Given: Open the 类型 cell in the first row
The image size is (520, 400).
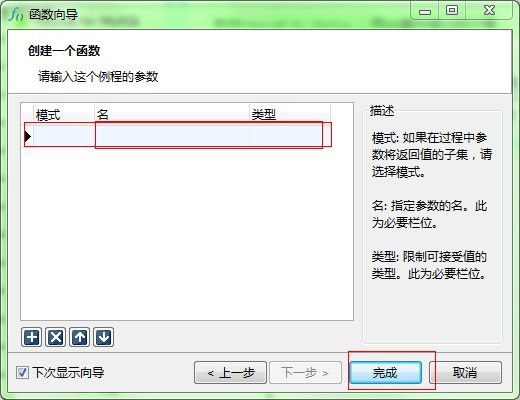Looking at the screenshot, I should [x=290, y=135].
